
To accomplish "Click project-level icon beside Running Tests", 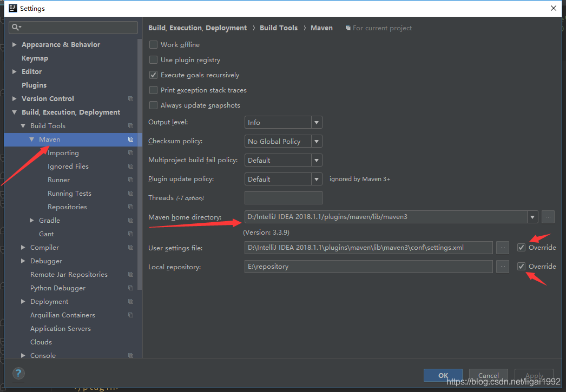I will [130, 193].
